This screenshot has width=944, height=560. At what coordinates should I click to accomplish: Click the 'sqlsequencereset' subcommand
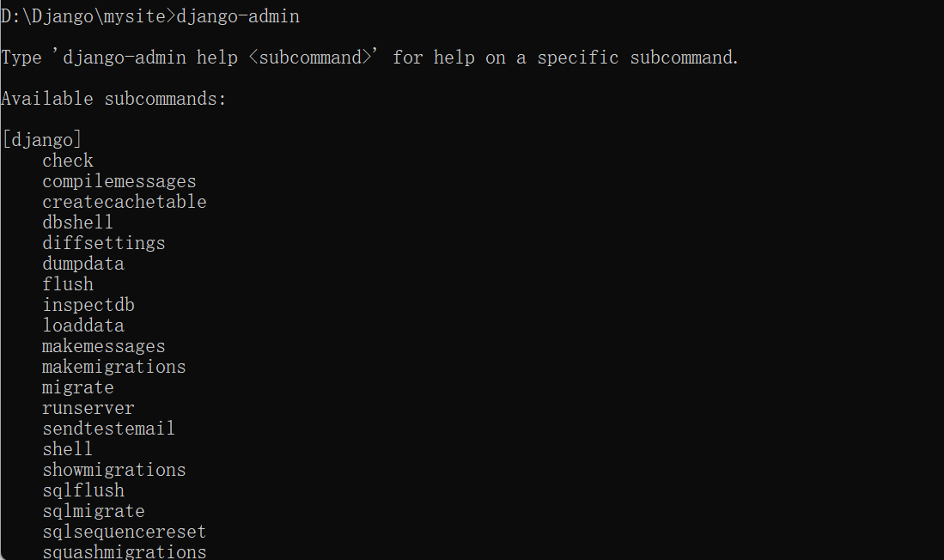point(125,532)
